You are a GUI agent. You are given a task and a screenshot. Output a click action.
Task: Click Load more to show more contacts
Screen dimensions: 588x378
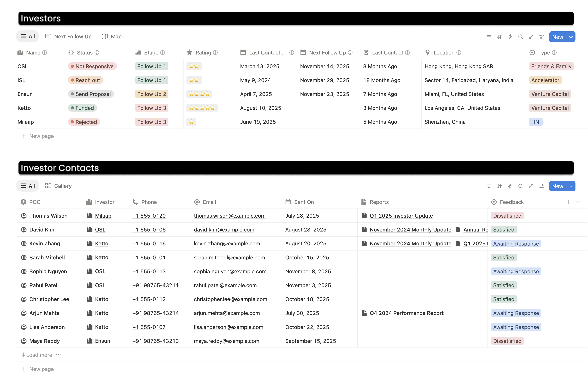click(x=37, y=355)
